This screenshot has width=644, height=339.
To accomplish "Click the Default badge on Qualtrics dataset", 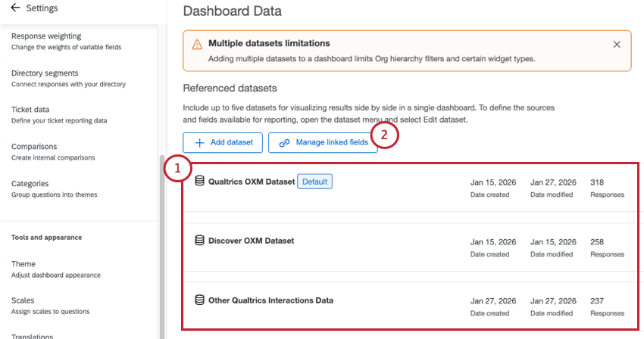I will (314, 182).
